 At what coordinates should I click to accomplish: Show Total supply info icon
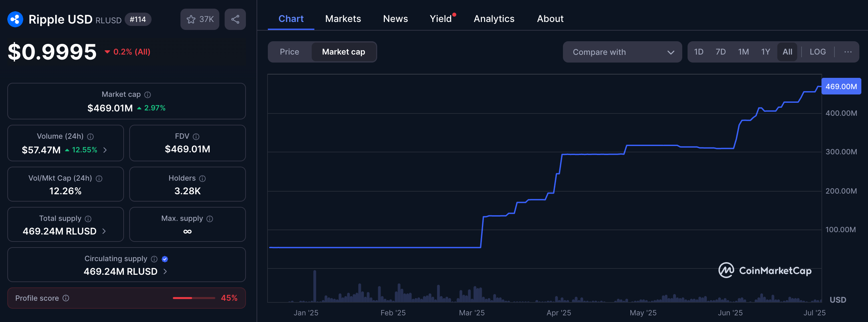click(x=88, y=219)
